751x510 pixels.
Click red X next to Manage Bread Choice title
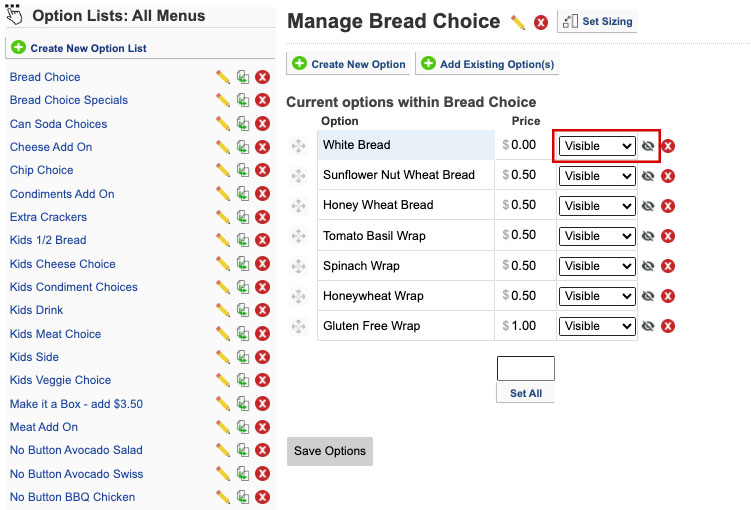click(x=541, y=22)
